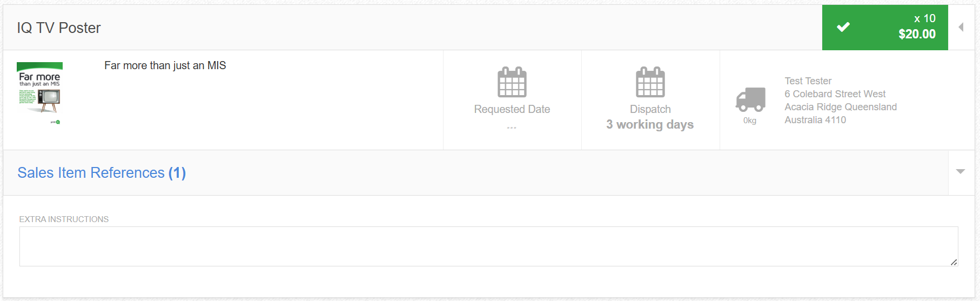Click the 0kg weight label
The height and width of the screenshot is (301, 980).
pyautogui.click(x=750, y=121)
